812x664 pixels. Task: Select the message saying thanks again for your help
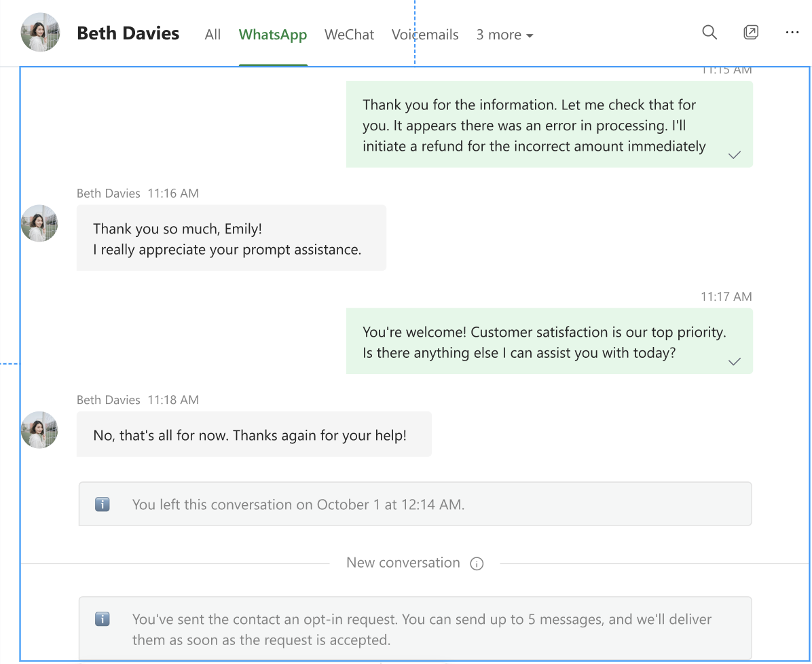coord(254,434)
